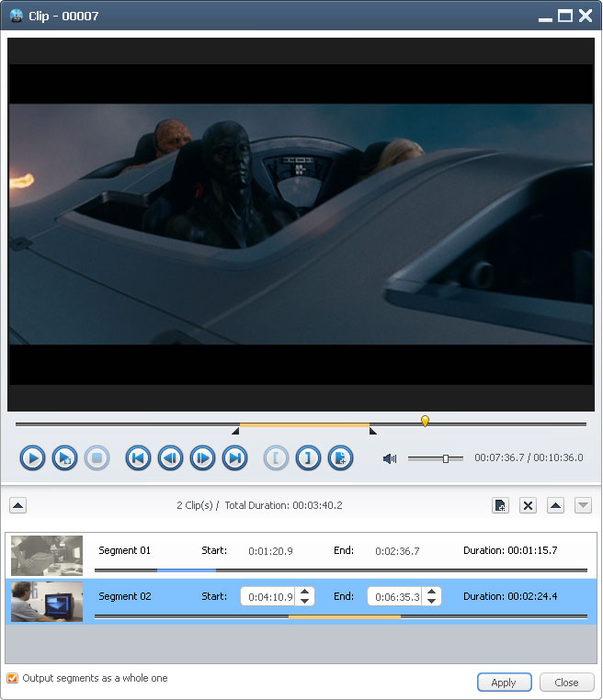Viewport: 603px width, 700px height.
Task: Jump to the next segment end
Action: click(x=235, y=458)
